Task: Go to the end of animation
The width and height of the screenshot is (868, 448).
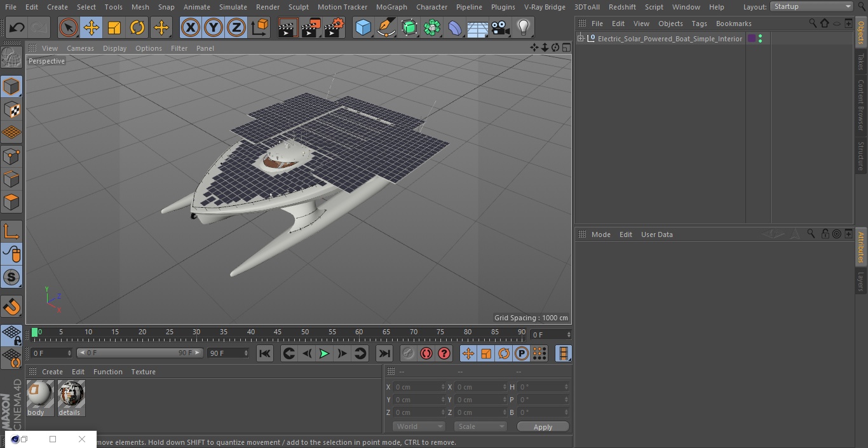Action: point(384,353)
